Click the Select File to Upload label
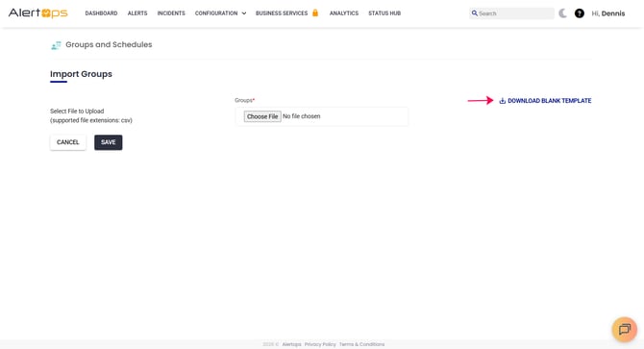 77,112
